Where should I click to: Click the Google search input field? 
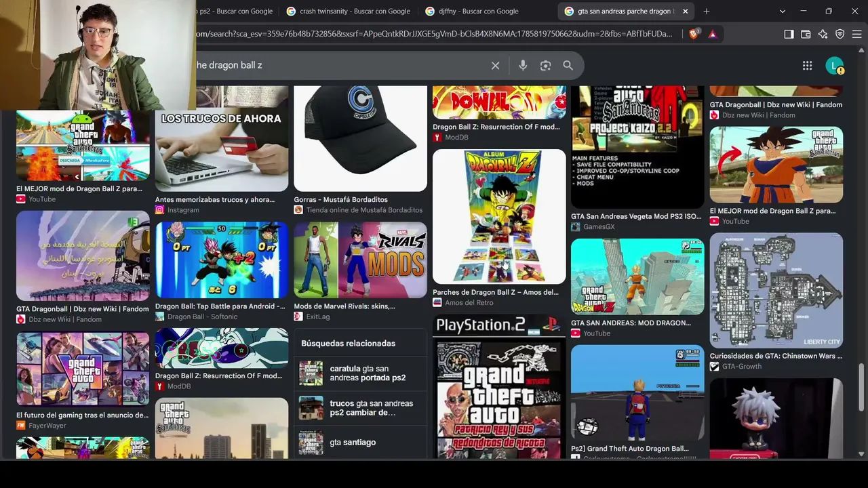339,65
